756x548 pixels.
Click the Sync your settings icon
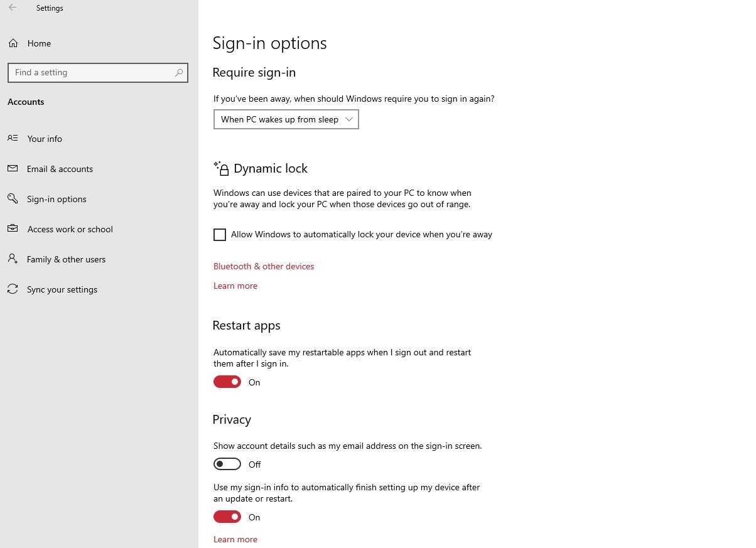(x=13, y=289)
